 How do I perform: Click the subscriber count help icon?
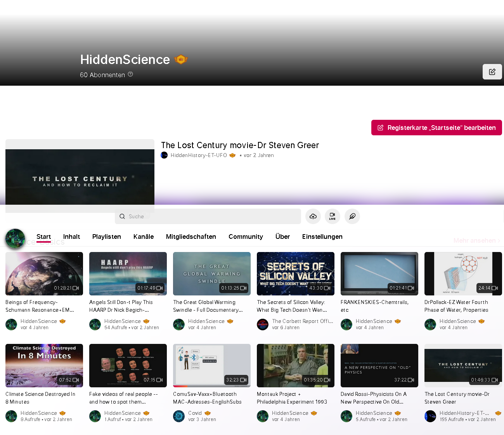click(130, 74)
